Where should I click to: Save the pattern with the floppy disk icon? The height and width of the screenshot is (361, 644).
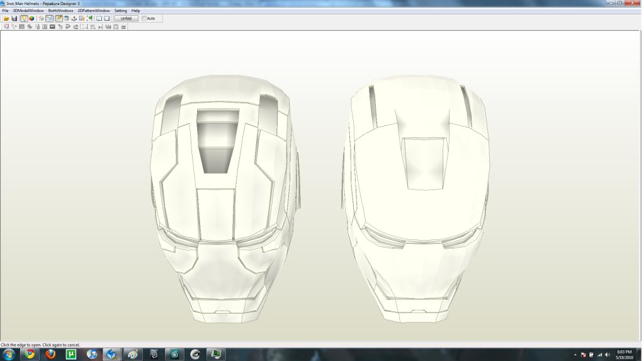14,18
